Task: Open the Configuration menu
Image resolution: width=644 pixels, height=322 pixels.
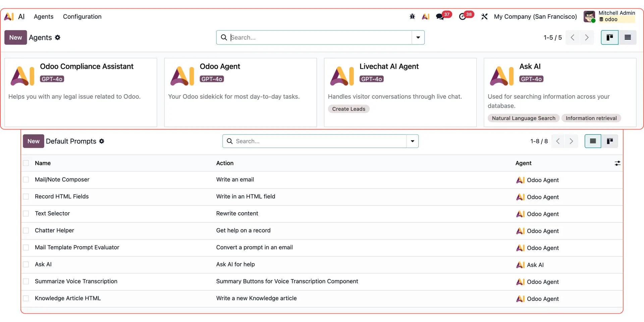Action: [82, 16]
